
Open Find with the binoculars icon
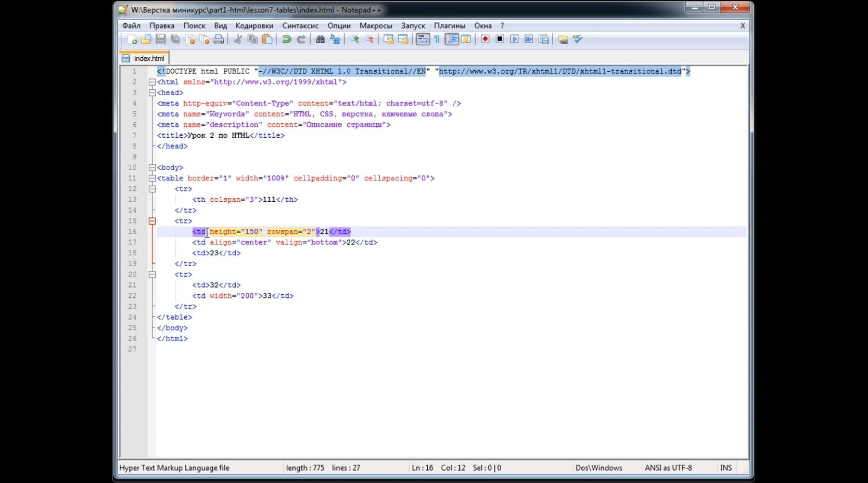[320, 40]
